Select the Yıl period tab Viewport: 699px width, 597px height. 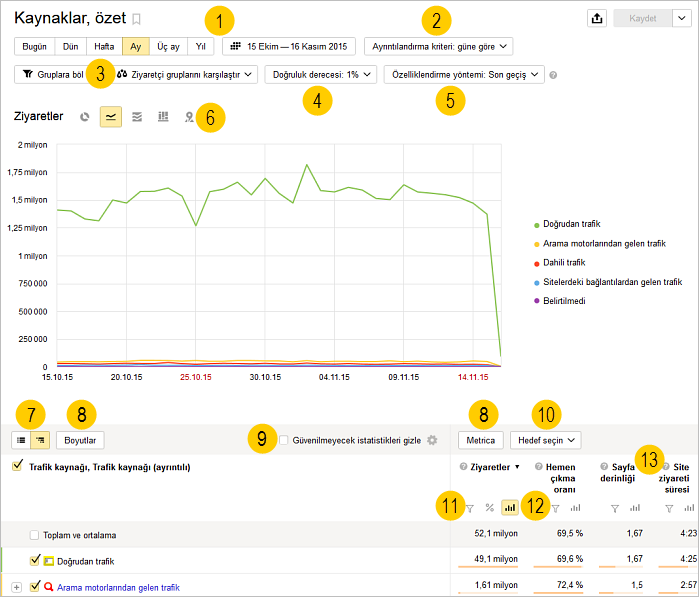[201, 46]
